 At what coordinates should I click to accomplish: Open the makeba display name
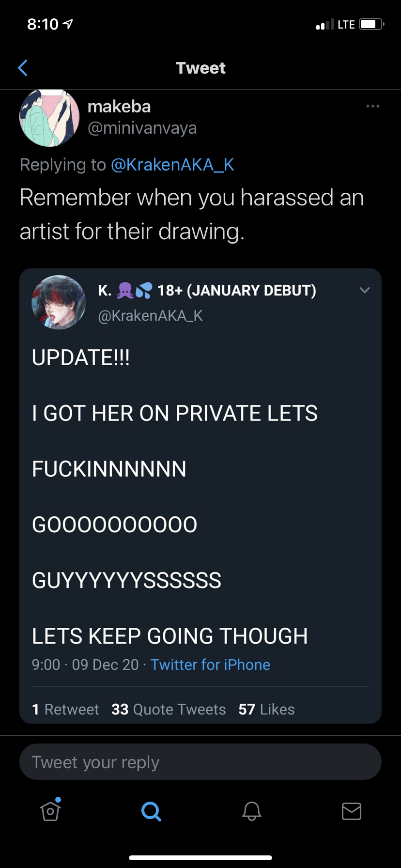pyautogui.click(x=119, y=107)
